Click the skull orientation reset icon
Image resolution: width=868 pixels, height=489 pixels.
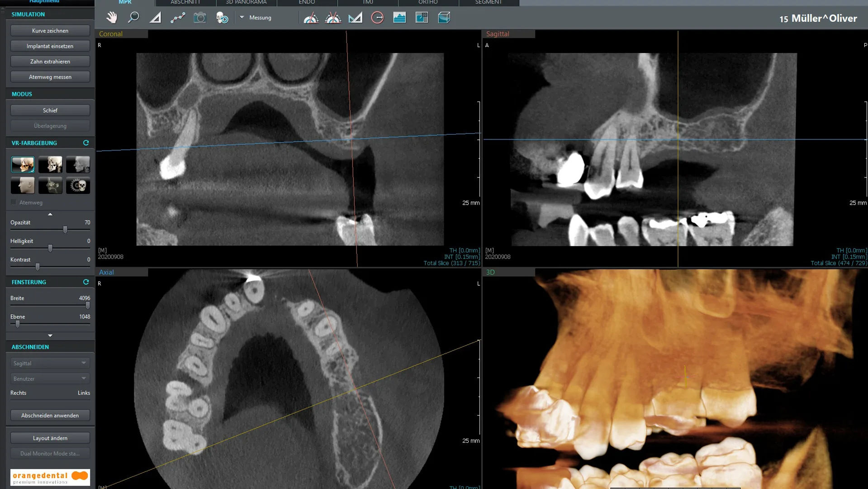tap(222, 18)
